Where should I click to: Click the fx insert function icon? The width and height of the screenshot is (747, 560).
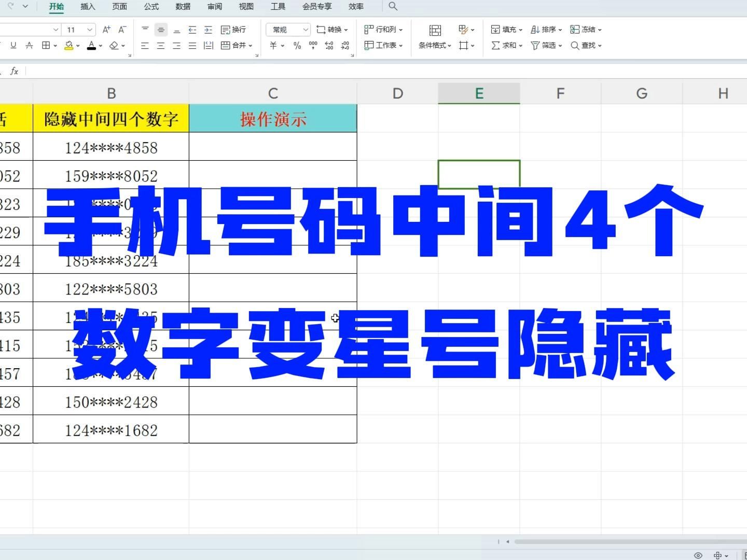(15, 71)
